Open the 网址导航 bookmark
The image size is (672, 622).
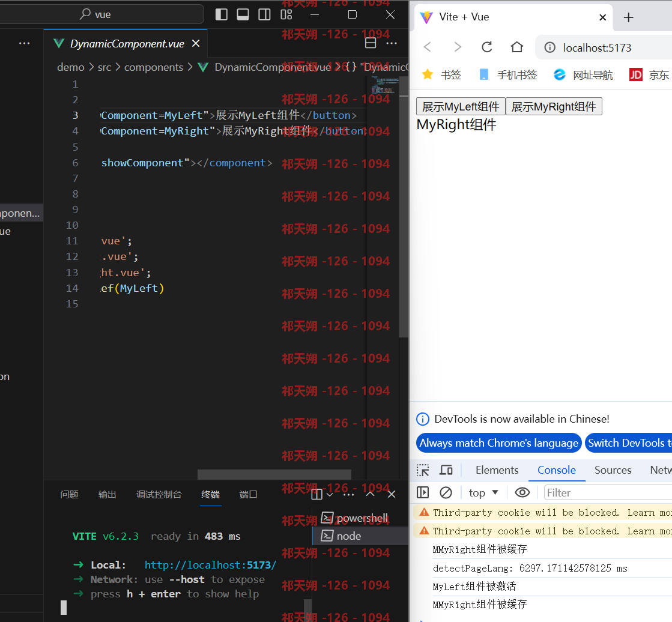coord(583,75)
